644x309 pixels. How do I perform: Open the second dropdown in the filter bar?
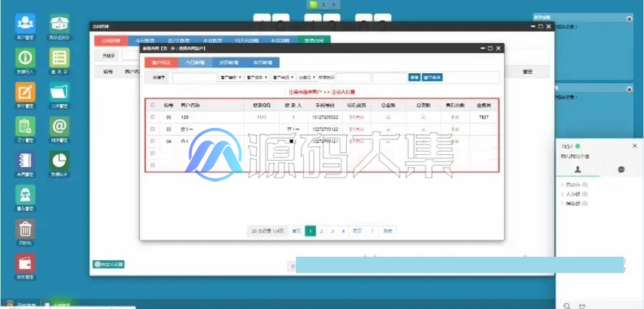pos(257,77)
